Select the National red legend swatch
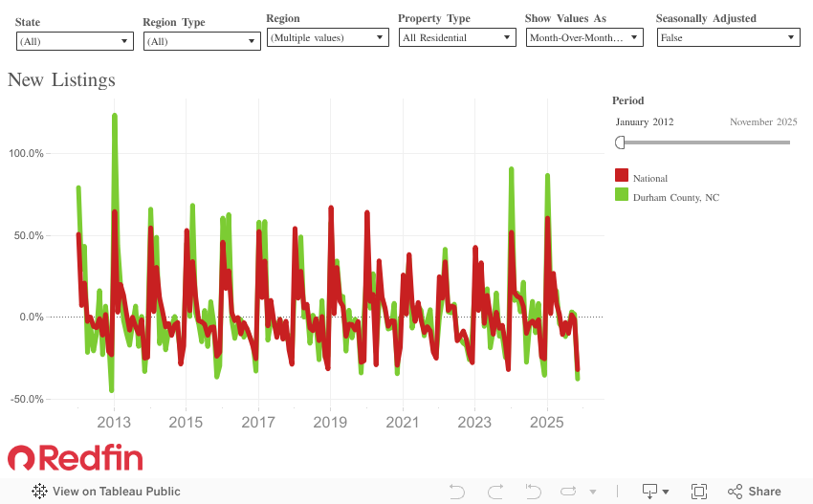Screen dimensions: 813x504 (x=621, y=175)
